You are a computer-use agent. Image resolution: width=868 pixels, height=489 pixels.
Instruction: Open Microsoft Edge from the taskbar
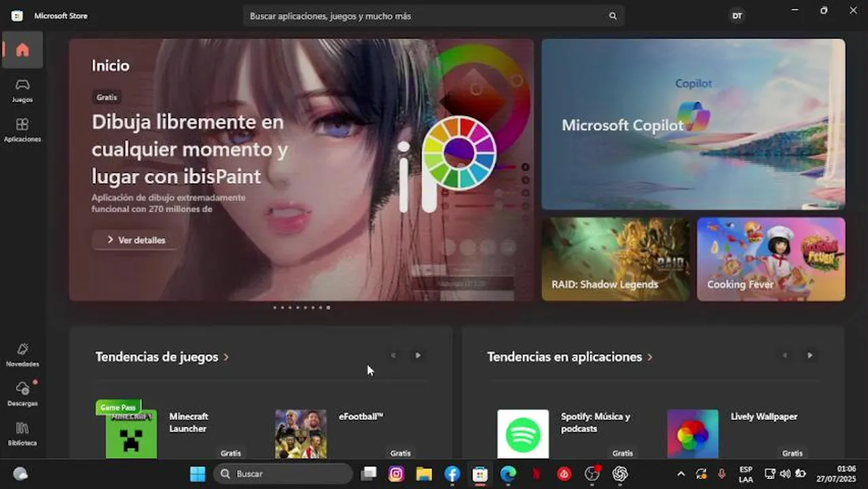tap(508, 473)
